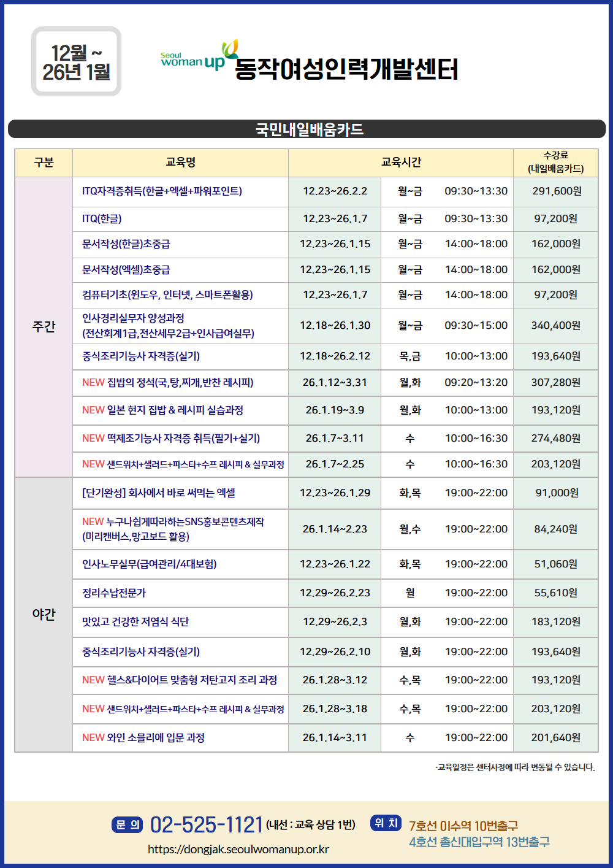Select the NEW 떡제조기능사 자격증 취득 course
The image size is (613, 868).
pyautogui.click(x=170, y=439)
